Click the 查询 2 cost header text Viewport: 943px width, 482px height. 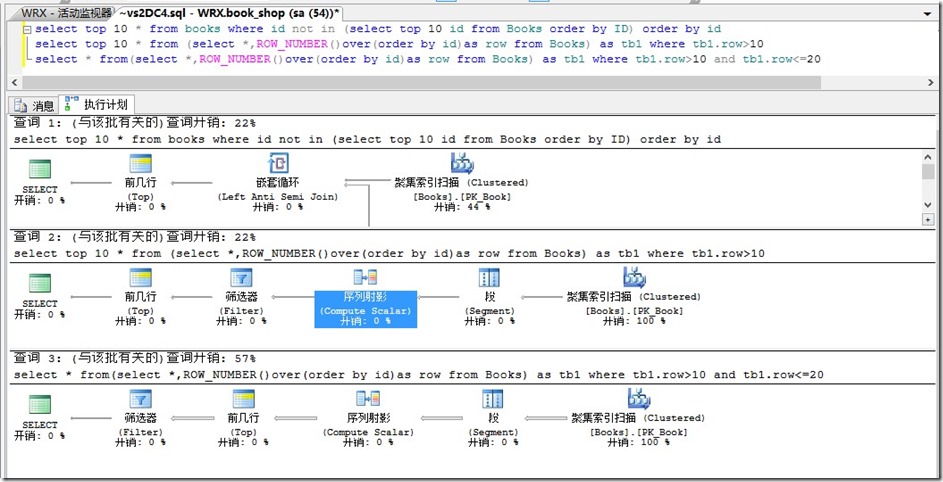[x=135, y=237]
